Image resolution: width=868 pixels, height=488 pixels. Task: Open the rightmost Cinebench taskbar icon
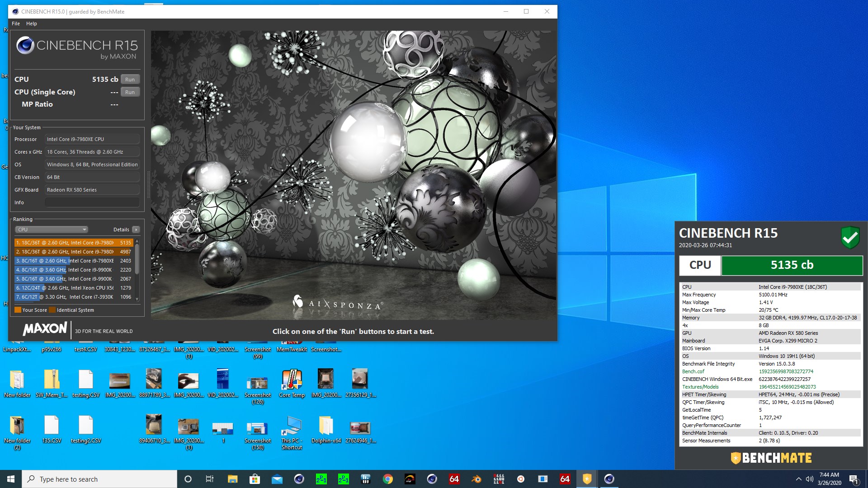(x=609, y=479)
